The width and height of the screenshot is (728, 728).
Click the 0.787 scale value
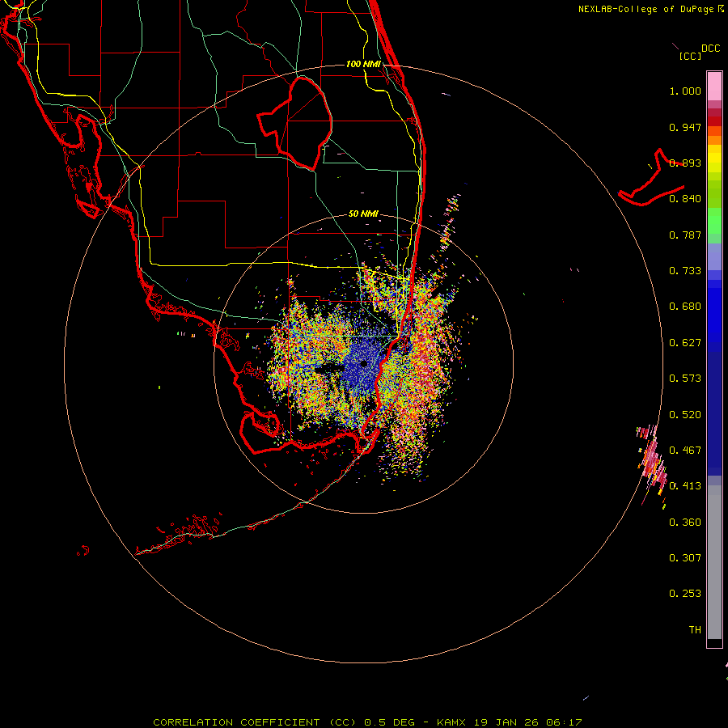(685, 235)
